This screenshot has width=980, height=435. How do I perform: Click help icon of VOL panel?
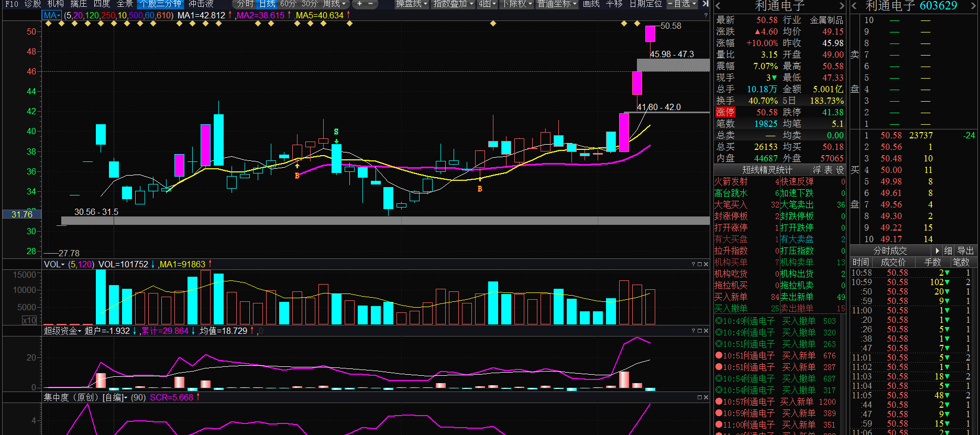(693, 264)
